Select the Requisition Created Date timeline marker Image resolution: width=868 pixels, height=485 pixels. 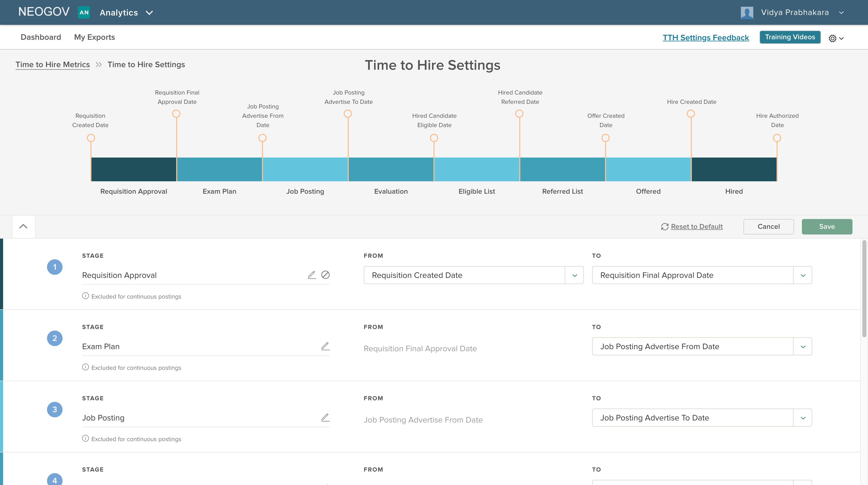(x=91, y=138)
